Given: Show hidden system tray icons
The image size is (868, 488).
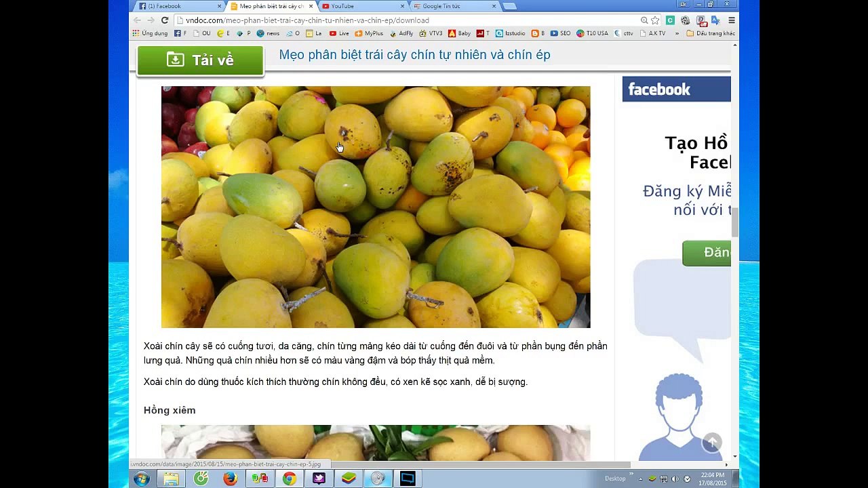Looking at the screenshot, I should (x=640, y=479).
